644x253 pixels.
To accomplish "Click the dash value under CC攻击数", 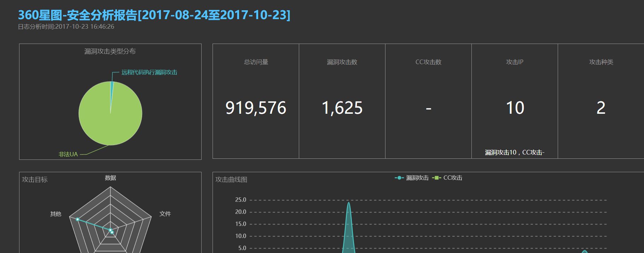I will 429,108.
